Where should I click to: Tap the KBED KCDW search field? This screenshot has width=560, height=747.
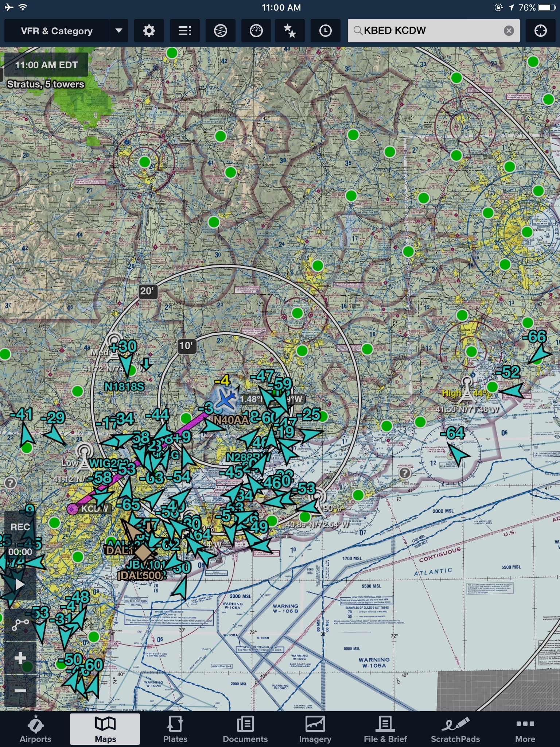tap(427, 31)
